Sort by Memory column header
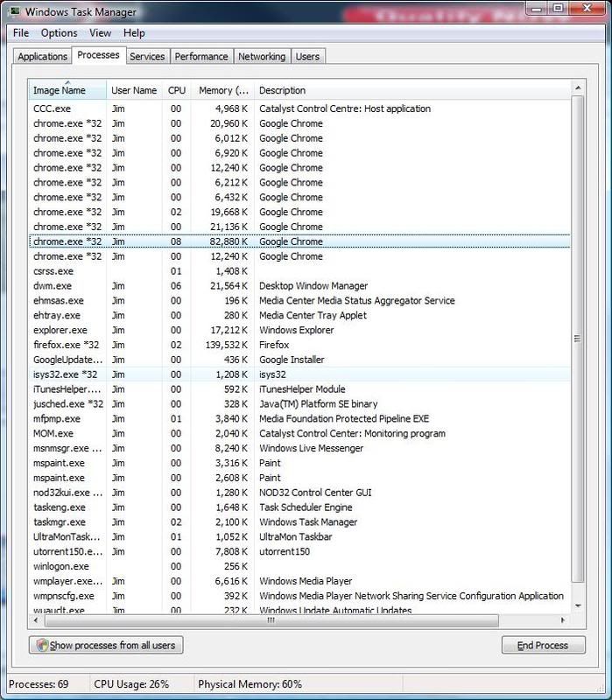The image size is (612, 700). pyautogui.click(x=223, y=90)
